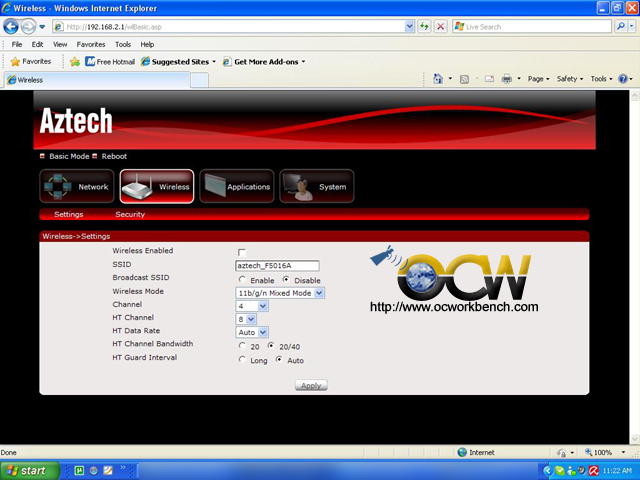640x480 pixels.
Task: Open the Help menu
Action: (x=147, y=44)
